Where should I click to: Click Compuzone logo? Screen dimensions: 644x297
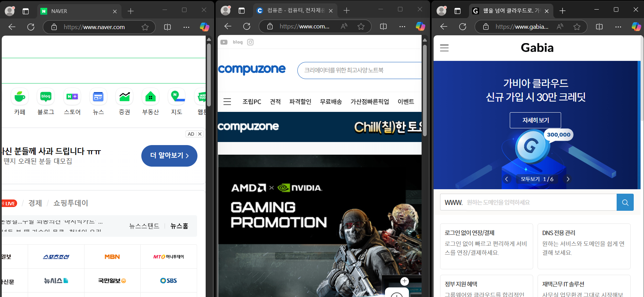pyautogui.click(x=252, y=69)
